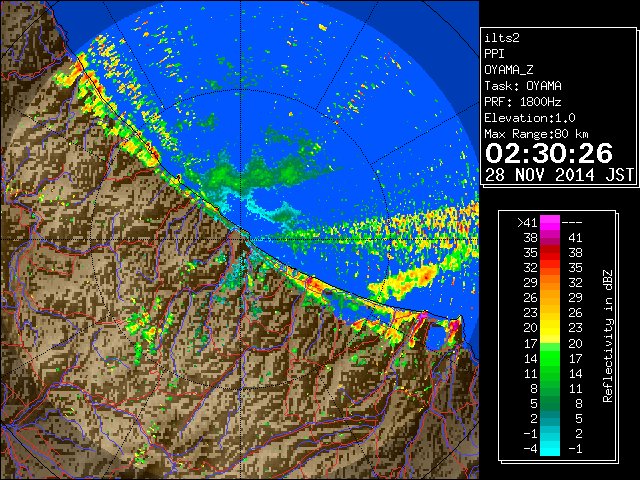Click the red 35 dBZ legend color

coord(550,253)
